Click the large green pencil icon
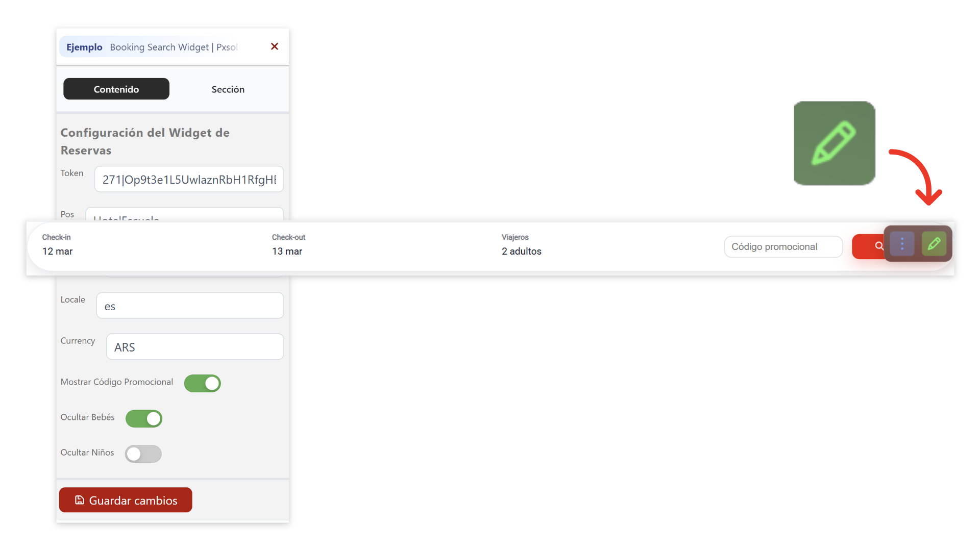 point(834,143)
